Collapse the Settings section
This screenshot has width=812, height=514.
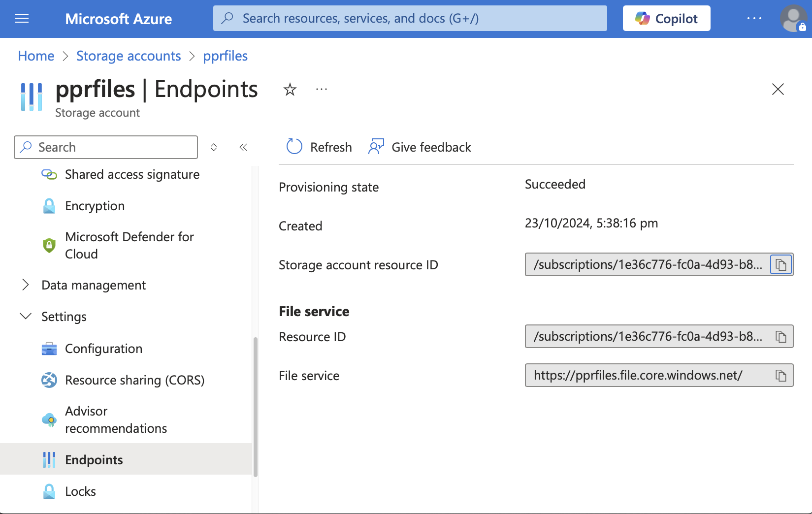[26, 317]
